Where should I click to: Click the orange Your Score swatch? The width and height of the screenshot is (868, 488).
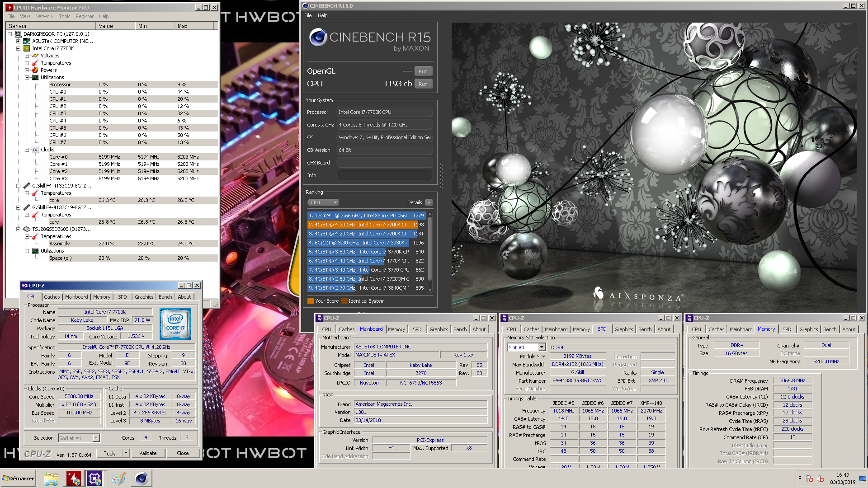pos(311,301)
